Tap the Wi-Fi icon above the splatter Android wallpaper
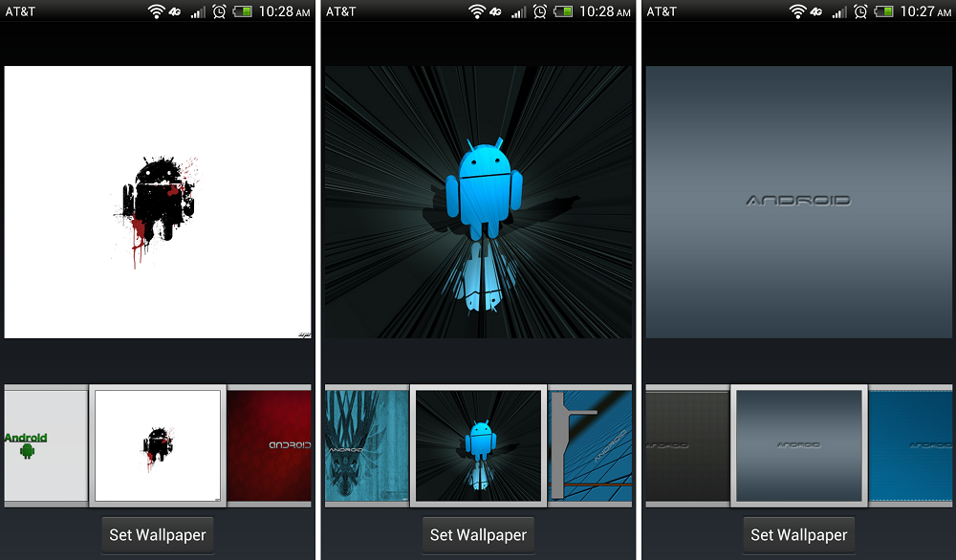 click(157, 11)
